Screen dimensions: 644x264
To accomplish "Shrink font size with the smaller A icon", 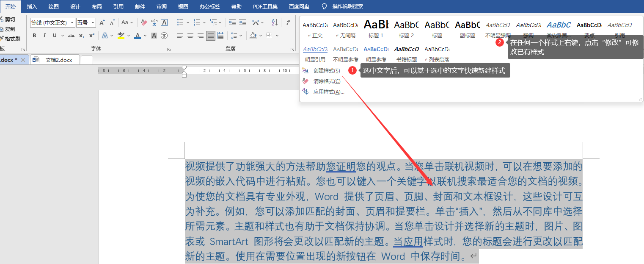I will point(112,23).
